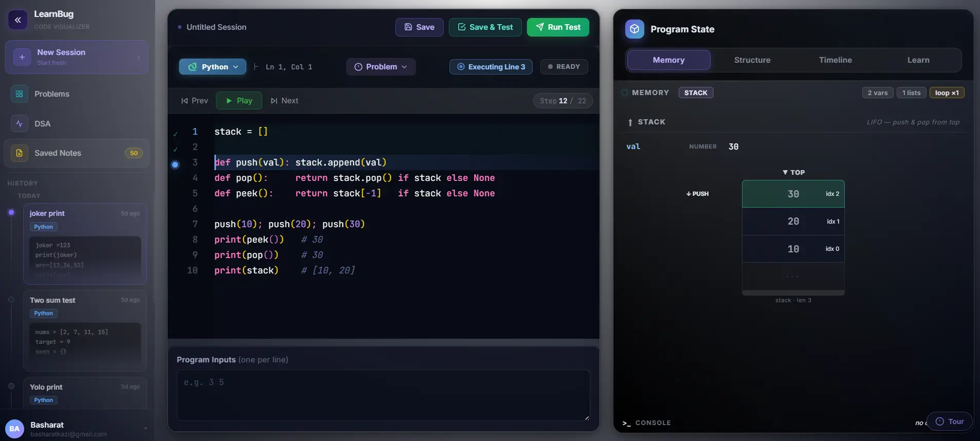980x441 pixels.
Task: Click the loop x1 badge
Action: point(947,93)
